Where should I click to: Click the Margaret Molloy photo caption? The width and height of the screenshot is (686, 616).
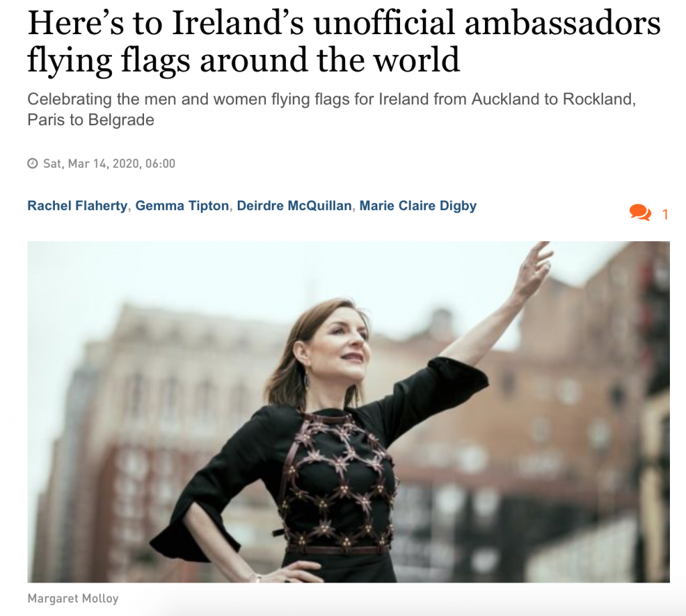(x=72, y=598)
